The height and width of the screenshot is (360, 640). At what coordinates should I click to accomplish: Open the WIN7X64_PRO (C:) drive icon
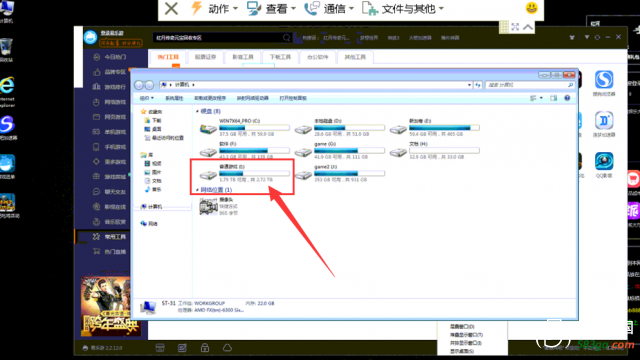(x=208, y=129)
